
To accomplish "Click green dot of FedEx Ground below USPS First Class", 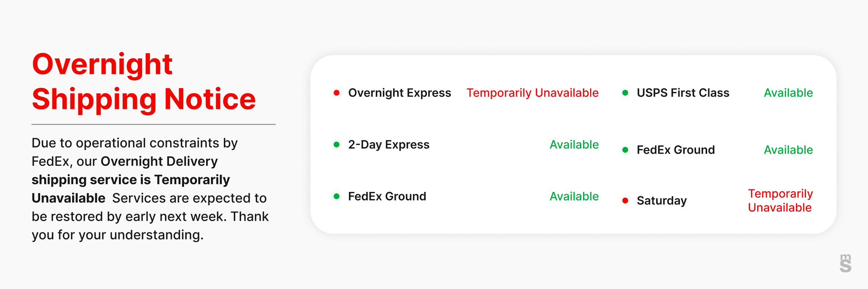I will point(625,150).
